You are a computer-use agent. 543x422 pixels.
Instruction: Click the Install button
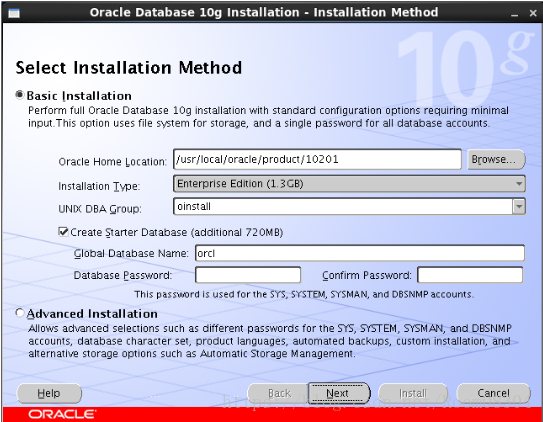413,393
